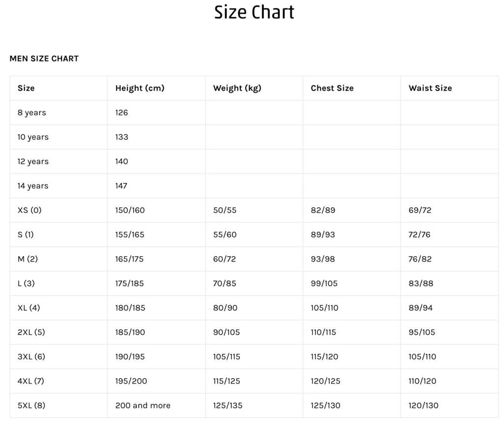This screenshot has height=422, width=504.
Task: Click weight '90/105' in 2XL row
Action: coord(226,332)
